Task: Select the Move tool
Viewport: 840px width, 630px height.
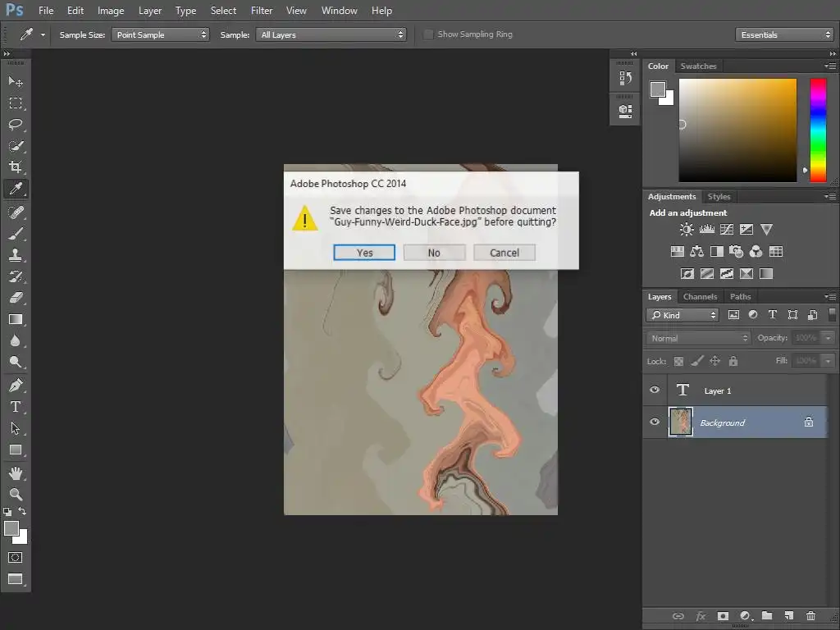Action: pos(16,81)
